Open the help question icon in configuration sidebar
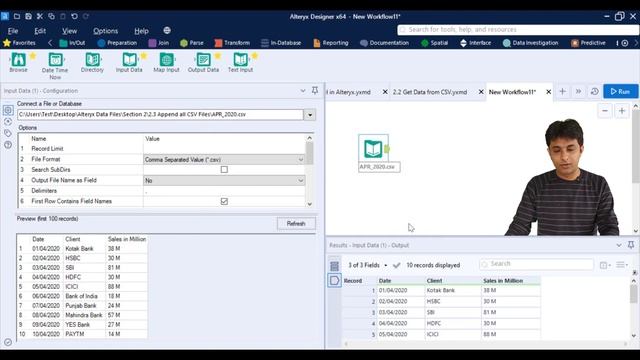Viewport: 640px width, 360px height. click(8, 144)
